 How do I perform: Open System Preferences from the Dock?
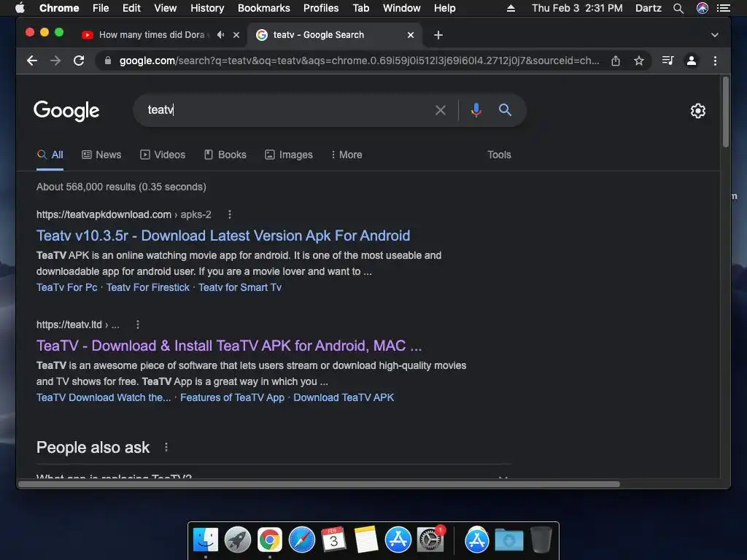click(x=430, y=540)
